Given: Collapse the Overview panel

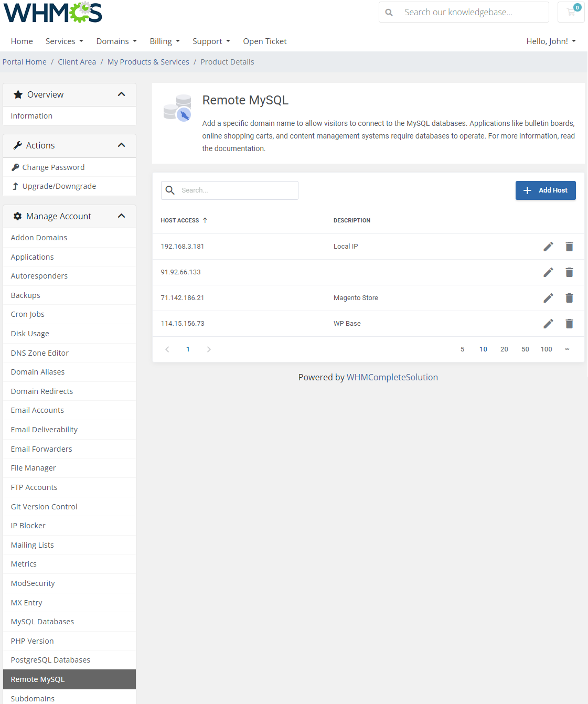Looking at the screenshot, I should click(122, 94).
